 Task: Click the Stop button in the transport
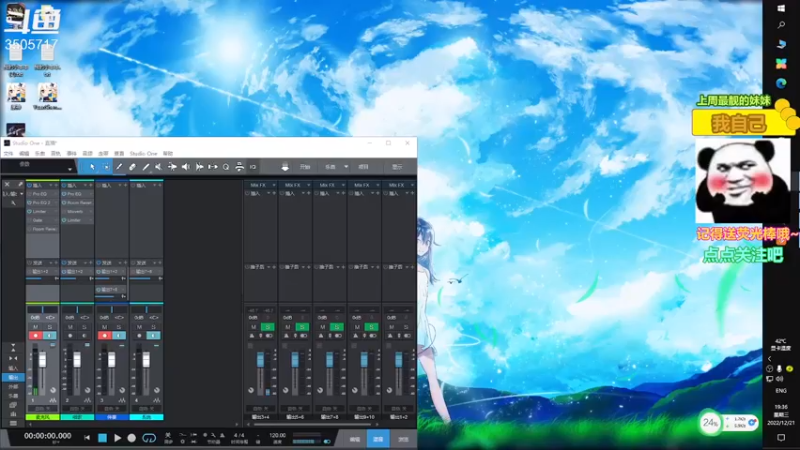click(102, 438)
